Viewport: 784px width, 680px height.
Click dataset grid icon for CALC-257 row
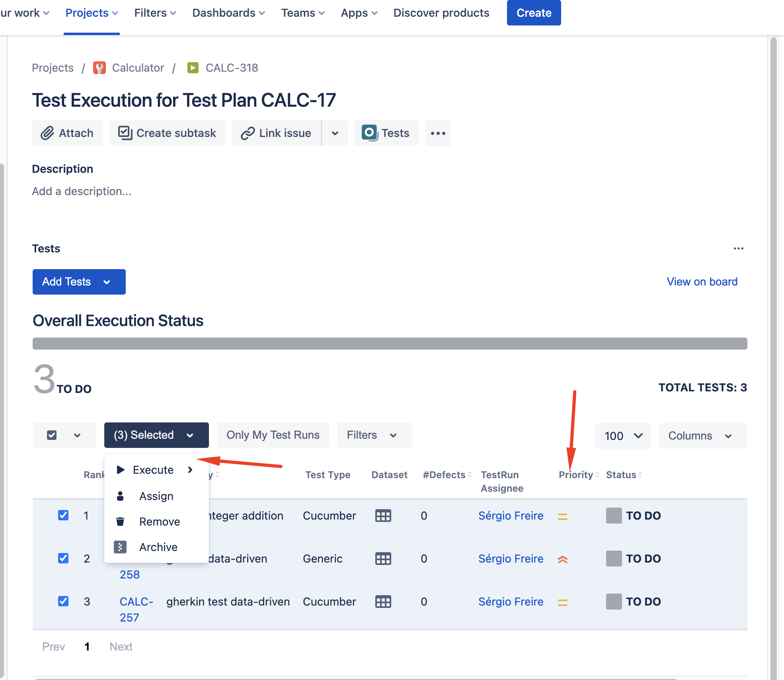[383, 602]
